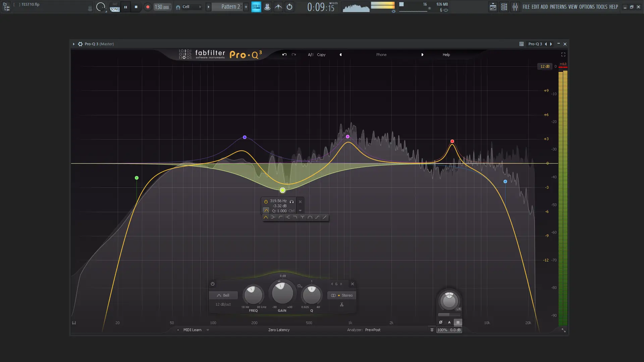Click the undo arrow in Pro-Q 3
Screen dimensions: 644x362
coord(284,55)
